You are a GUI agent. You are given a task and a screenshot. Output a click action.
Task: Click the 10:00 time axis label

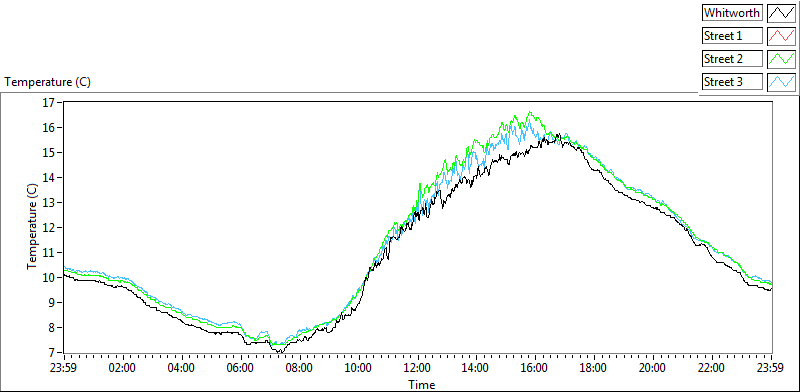click(x=359, y=368)
